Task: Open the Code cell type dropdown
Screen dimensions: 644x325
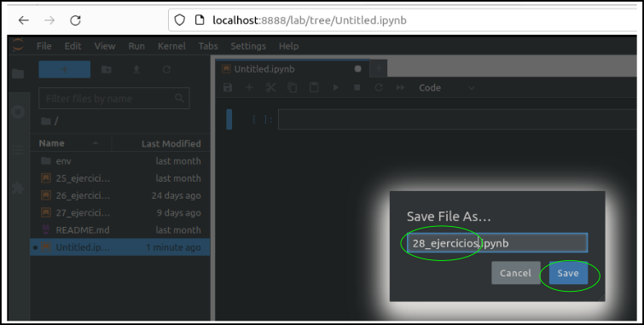Action: click(447, 88)
